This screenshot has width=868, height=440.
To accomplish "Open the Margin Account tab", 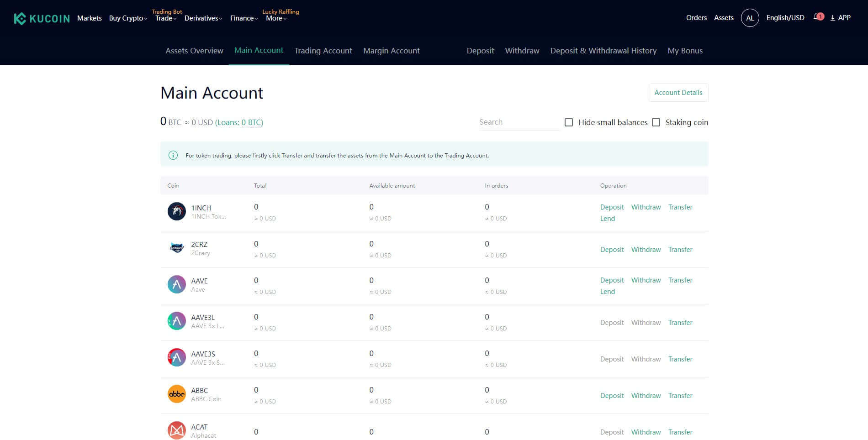I will (x=391, y=51).
